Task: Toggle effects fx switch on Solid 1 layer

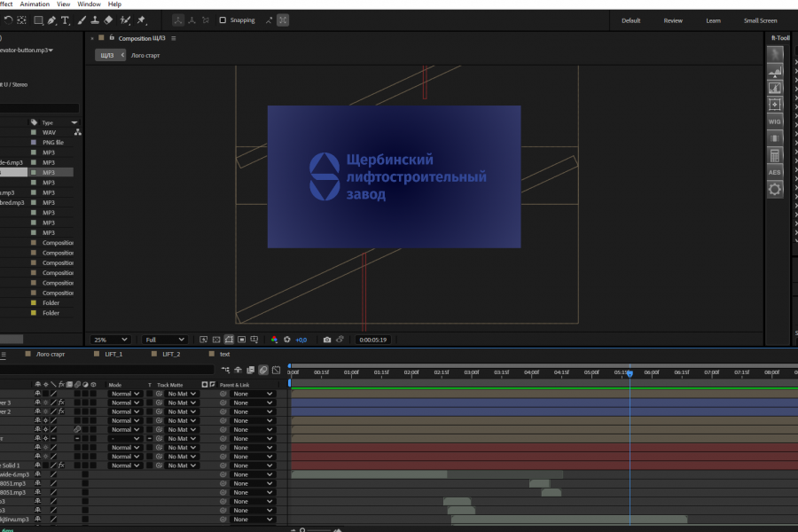Action: pos(61,465)
